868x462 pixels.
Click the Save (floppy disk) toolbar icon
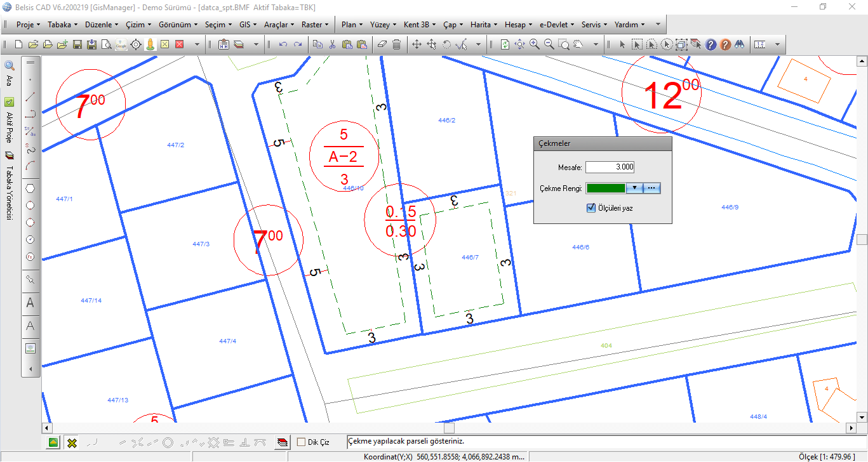(77, 44)
